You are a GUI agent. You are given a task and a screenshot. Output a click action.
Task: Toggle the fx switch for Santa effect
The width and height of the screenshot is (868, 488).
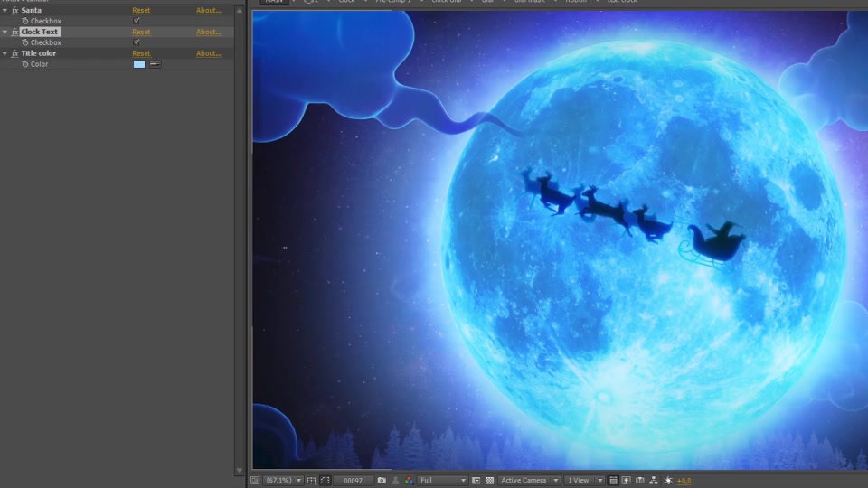coord(15,11)
